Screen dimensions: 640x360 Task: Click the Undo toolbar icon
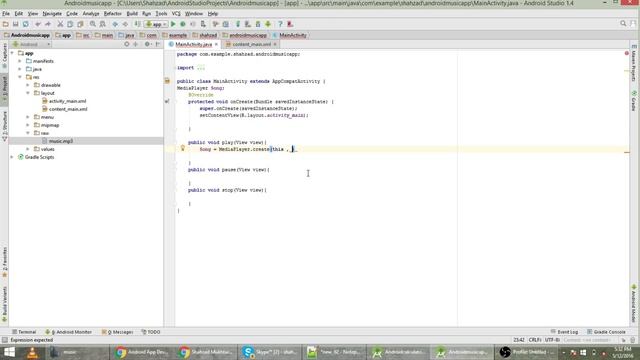tap(38, 24)
